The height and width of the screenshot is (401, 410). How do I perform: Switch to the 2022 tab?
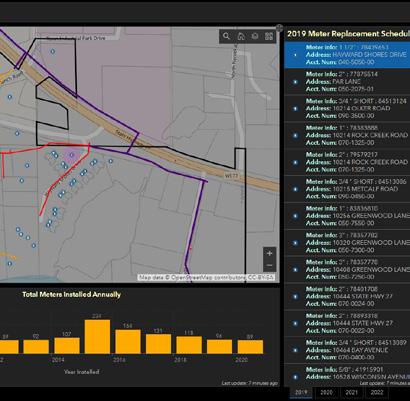pos(377,392)
